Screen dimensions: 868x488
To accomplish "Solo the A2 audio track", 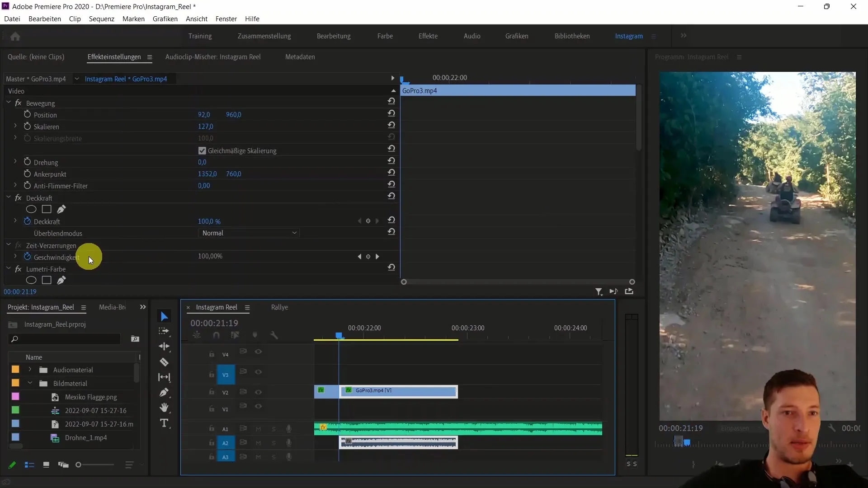I will [x=274, y=443].
